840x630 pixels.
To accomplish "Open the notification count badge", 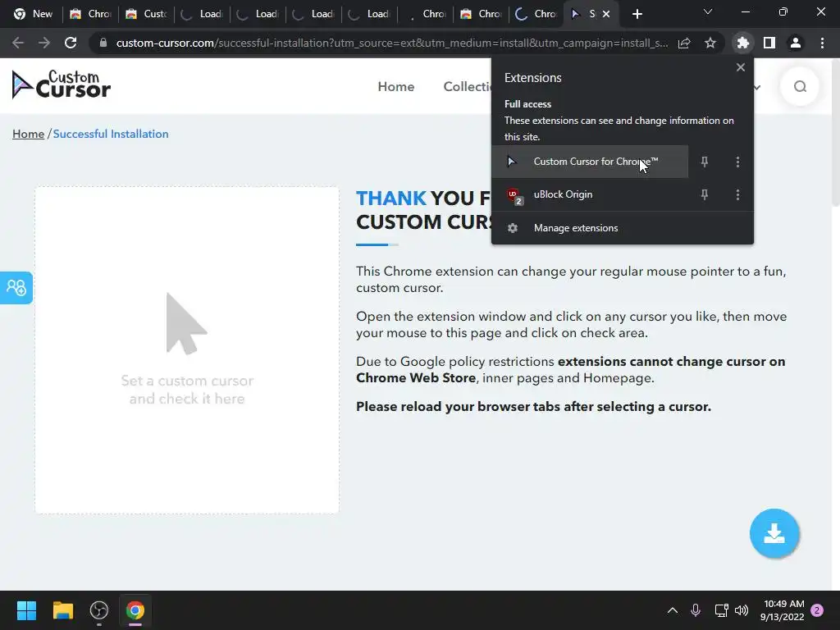I will (817, 610).
